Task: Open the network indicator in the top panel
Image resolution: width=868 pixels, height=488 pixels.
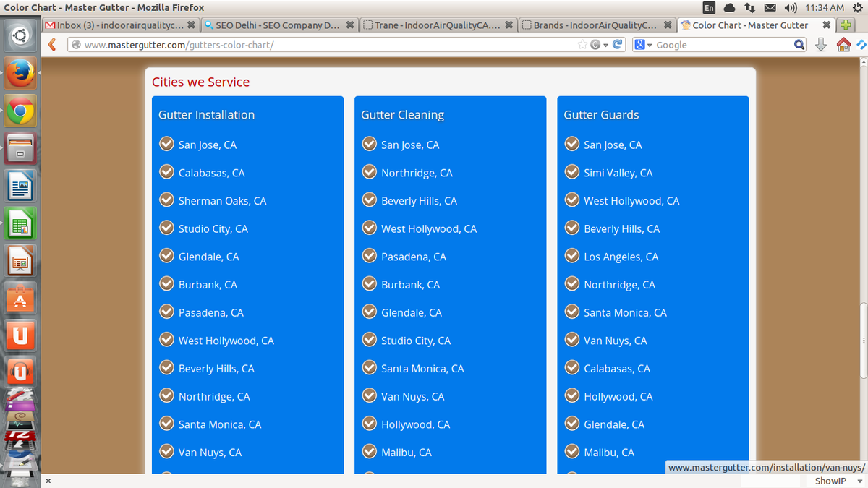Action: tap(749, 7)
